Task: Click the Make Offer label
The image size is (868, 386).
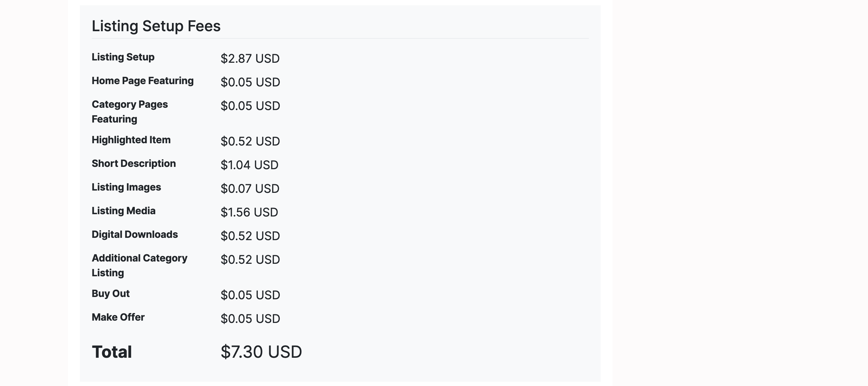Action: [x=118, y=317]
